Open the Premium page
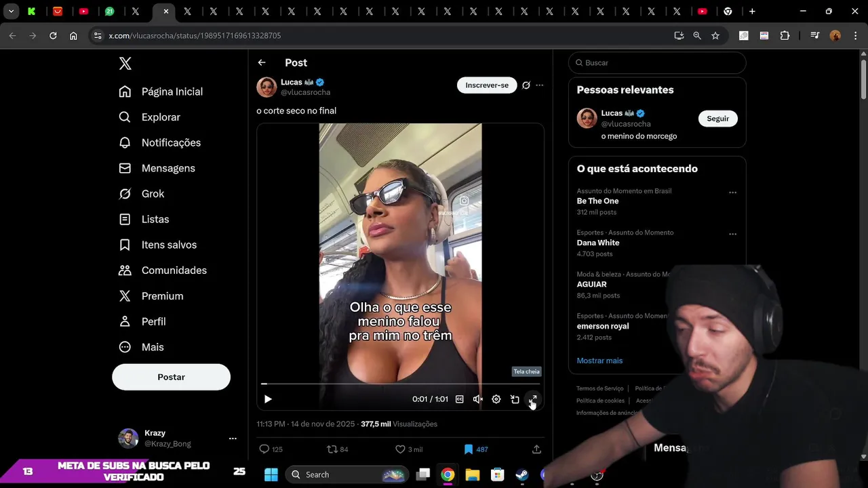 pos(151,296)
